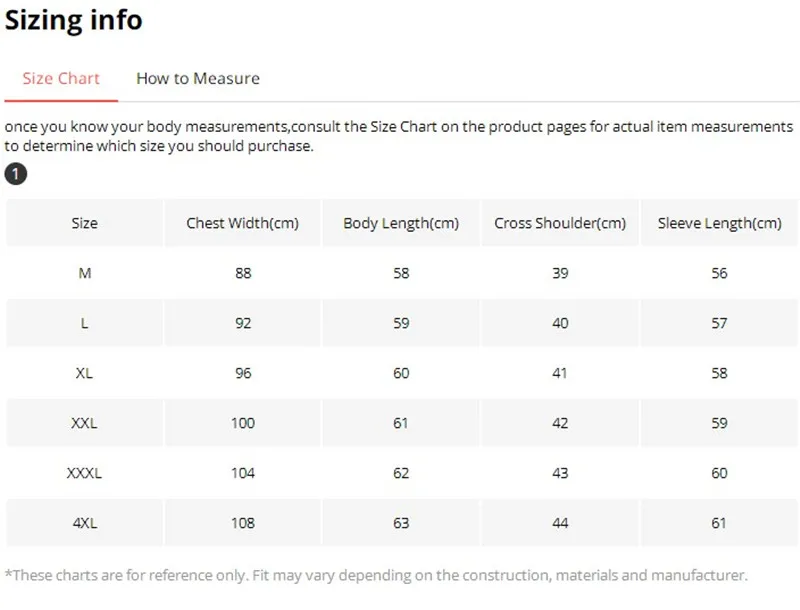Viewport: 800px width, 610px height.
Task: Click chest width value 88 for size M
Action: pos(243,273)
